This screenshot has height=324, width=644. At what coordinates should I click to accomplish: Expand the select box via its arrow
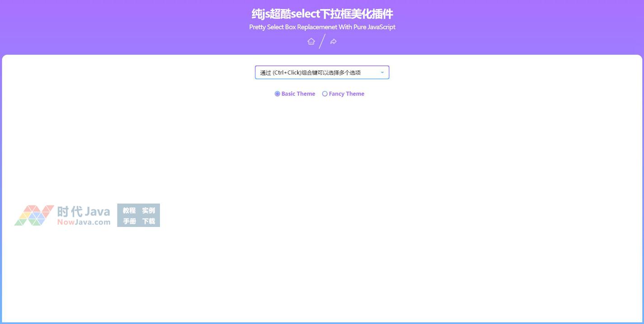382,73
